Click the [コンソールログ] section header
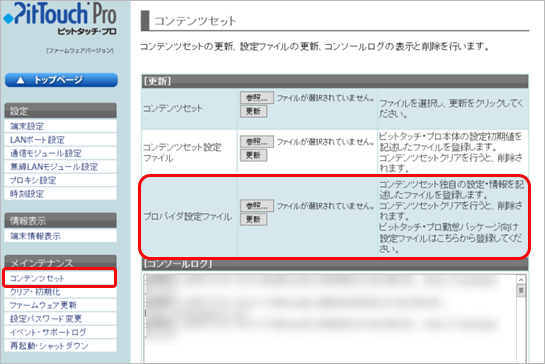Image resolution: width=545 pixels, height=364 pixels. pos(335,264)
